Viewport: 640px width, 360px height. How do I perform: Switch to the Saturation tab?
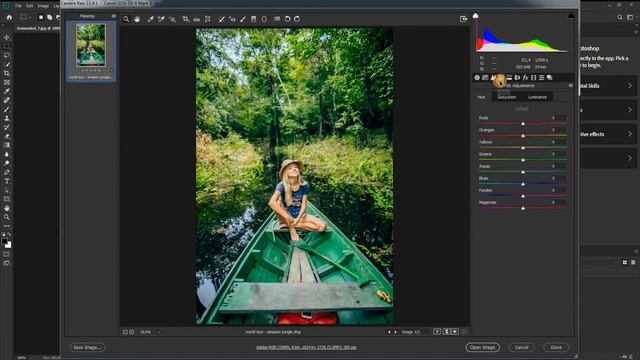click(507, 97)
